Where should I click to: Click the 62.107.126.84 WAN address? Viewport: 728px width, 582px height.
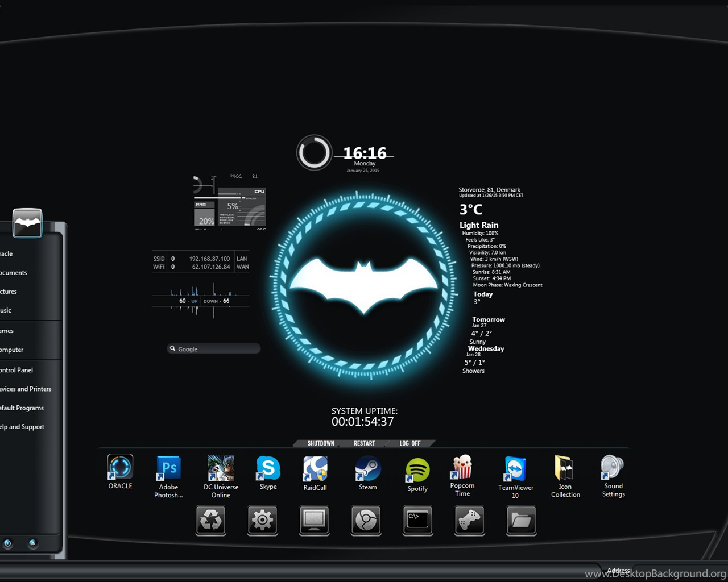(x=211, y=267)
